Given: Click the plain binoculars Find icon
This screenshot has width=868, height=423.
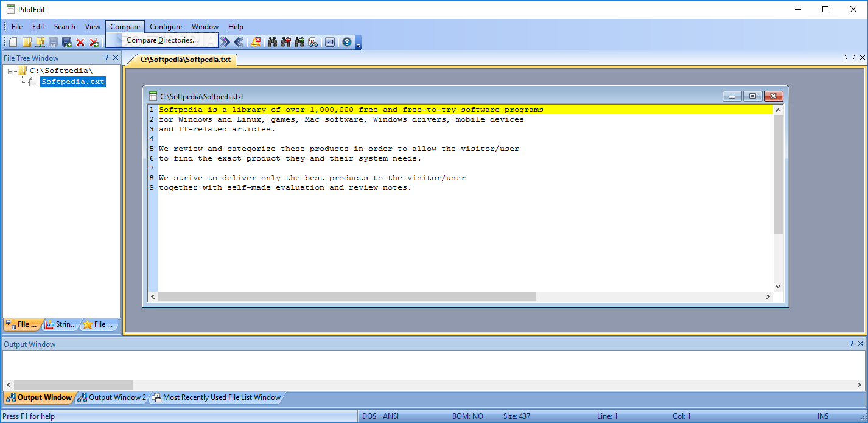Looking at the screenshot, I should tap(272, 42).
